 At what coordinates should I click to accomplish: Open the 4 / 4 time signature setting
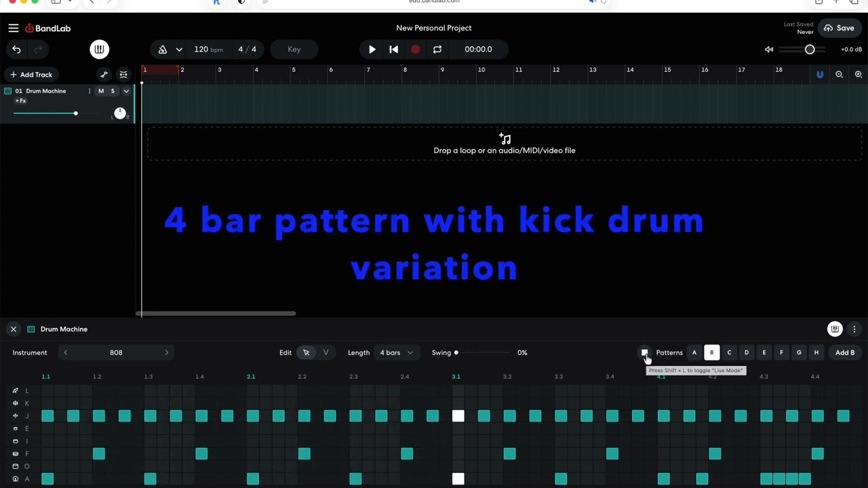click(x=248, y=49)
